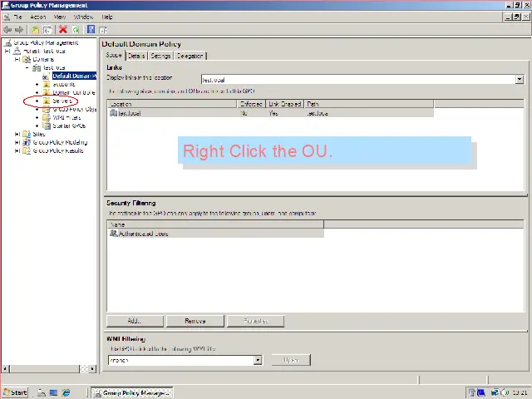Expand the Domain Controllers OU
532x399 pixels.
(x=37, y=92)
